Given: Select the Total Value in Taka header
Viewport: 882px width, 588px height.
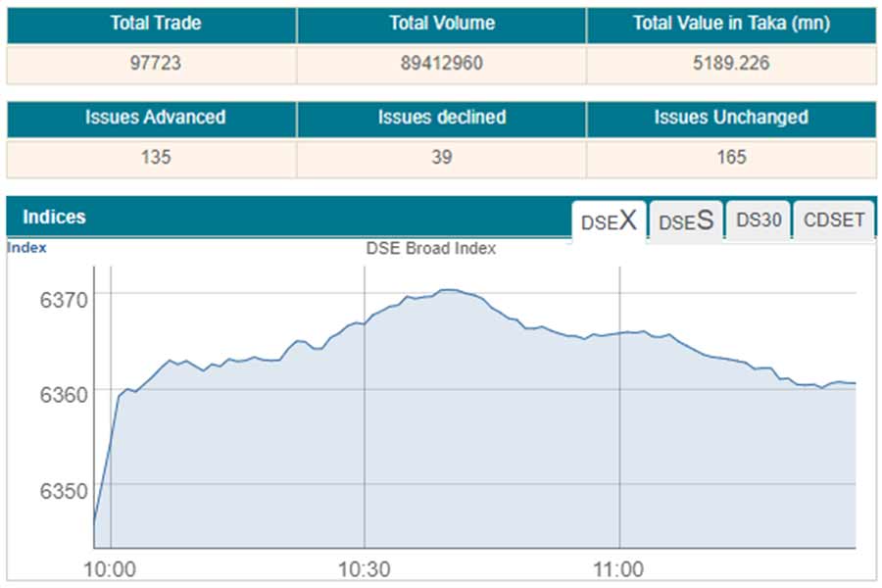Looking at the screenshot, I should click(731, 24).
